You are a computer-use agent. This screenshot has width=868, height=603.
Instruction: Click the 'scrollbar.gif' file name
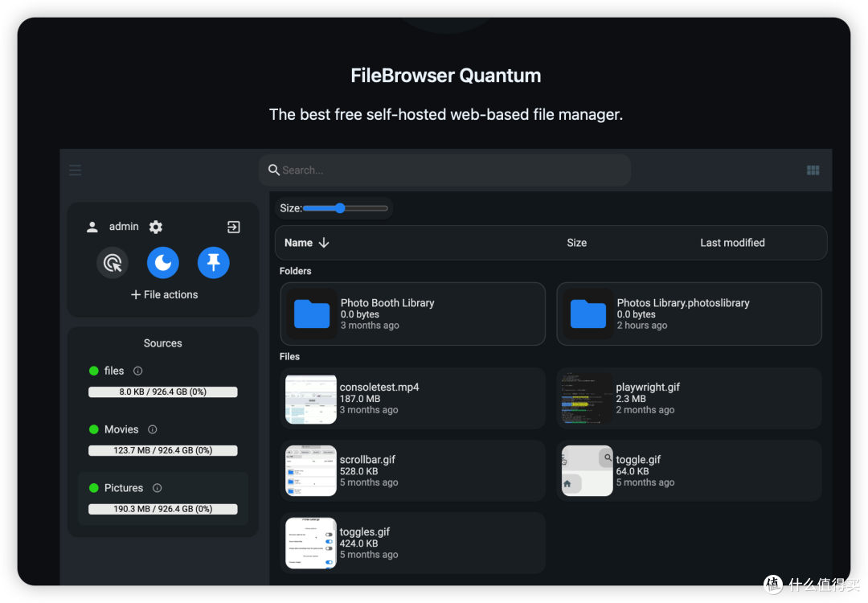click(367, 460)
